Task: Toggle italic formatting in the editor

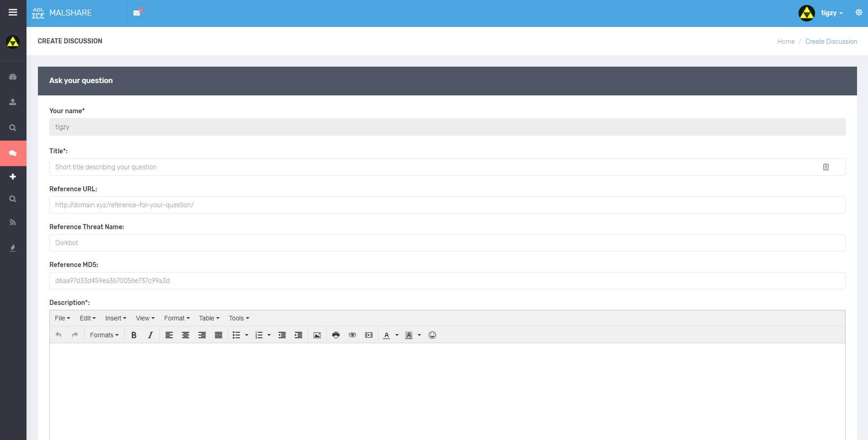Action: 150,335
